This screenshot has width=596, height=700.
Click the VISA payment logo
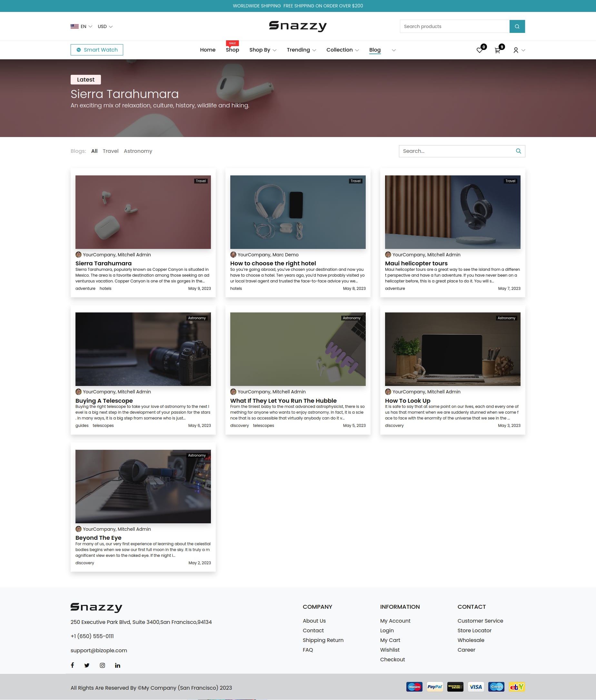click(x=476, y=687)
